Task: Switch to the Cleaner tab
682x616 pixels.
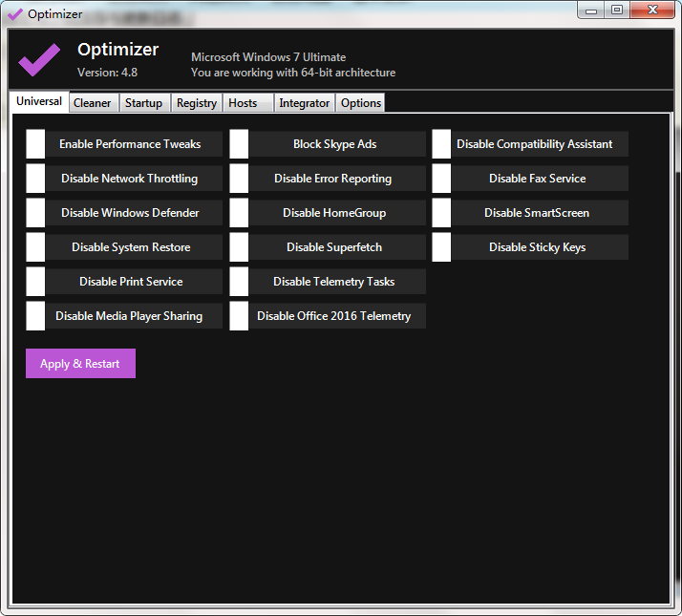Action: coord(93,103)
